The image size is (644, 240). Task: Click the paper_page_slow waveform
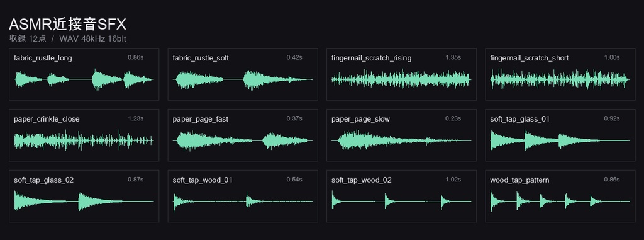coord(401,140)
